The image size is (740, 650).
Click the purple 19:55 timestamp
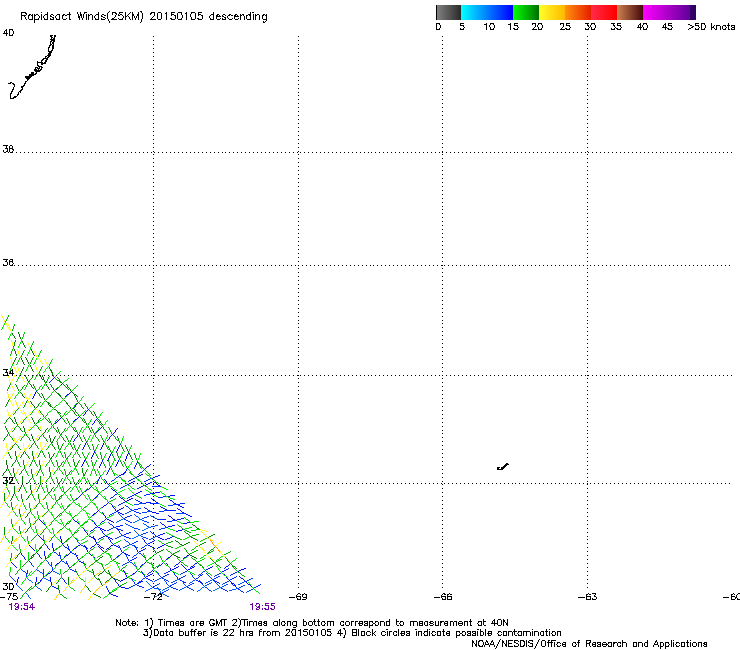pos(262,607)
